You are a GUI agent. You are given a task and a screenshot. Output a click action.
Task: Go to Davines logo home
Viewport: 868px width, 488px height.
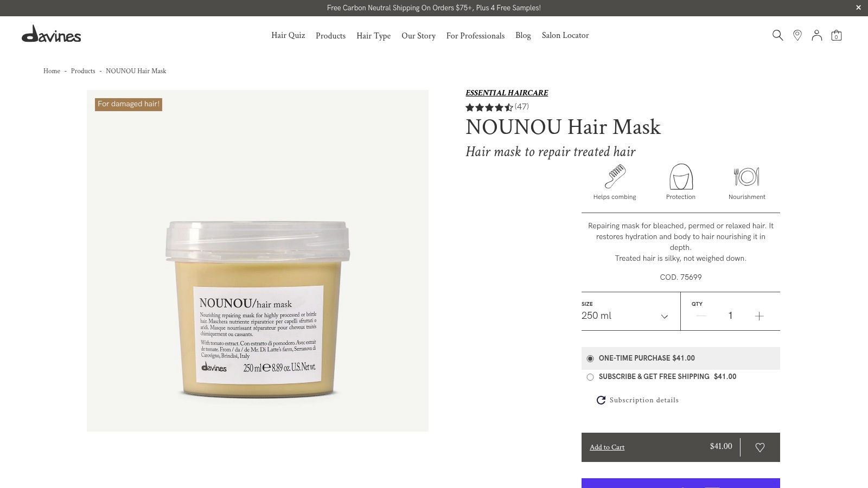[52, 34]
